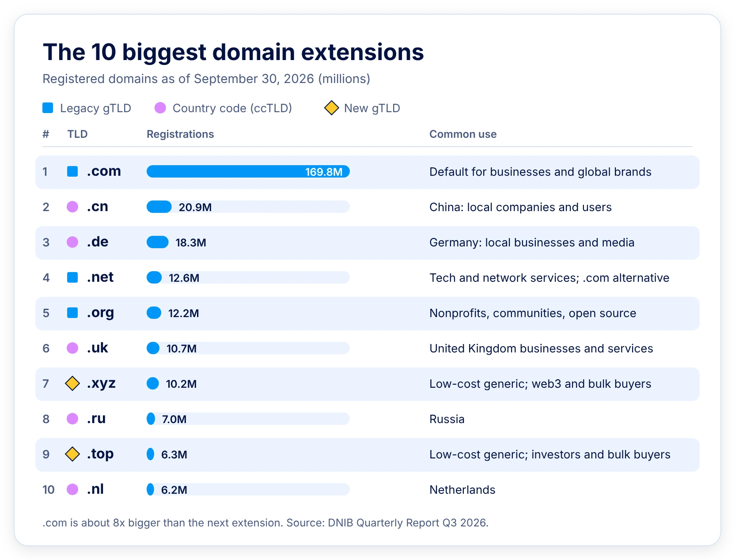Click the blue Legacy gTLD legend square
Image resolution: width=735 pixels, height=560 pixels.
48,108
